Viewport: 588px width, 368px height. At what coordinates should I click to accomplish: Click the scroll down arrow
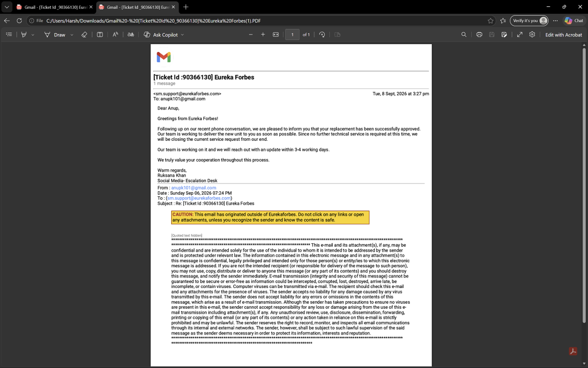click(584, 364)
